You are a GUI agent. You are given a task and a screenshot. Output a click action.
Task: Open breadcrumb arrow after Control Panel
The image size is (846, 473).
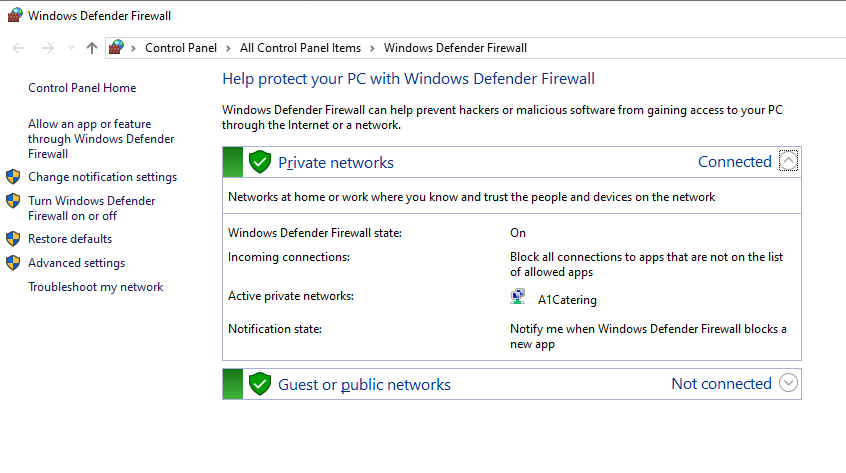(228, 48)
